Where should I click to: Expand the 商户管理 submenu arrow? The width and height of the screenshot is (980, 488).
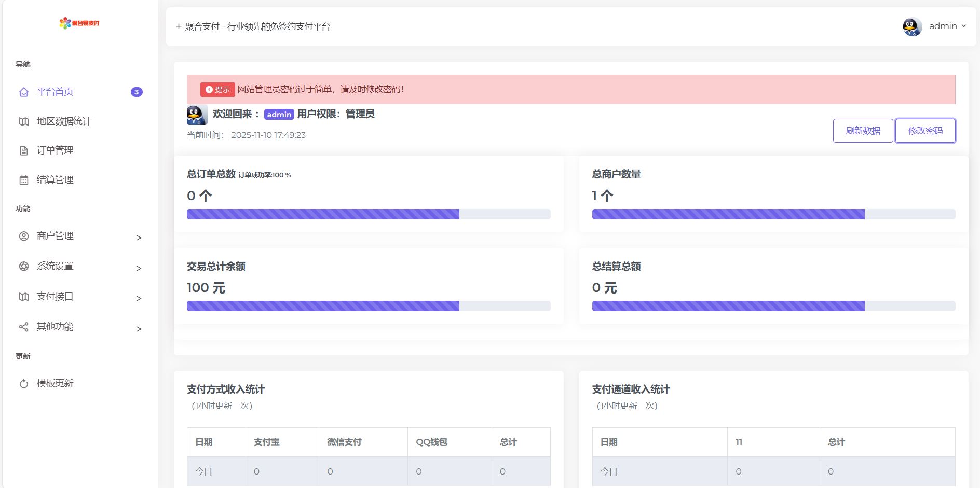(x=139, y=238)
